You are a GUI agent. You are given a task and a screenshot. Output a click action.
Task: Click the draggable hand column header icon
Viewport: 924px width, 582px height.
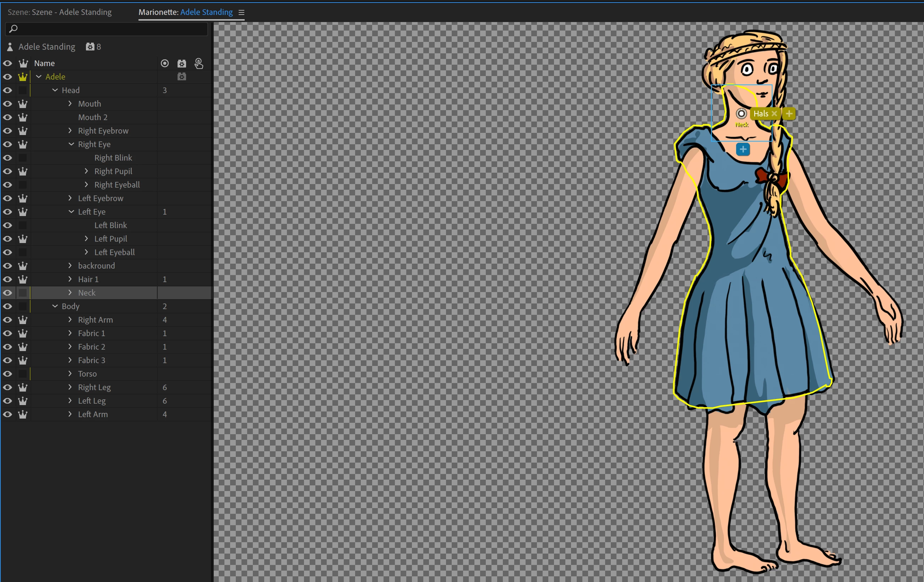(199, 63)
